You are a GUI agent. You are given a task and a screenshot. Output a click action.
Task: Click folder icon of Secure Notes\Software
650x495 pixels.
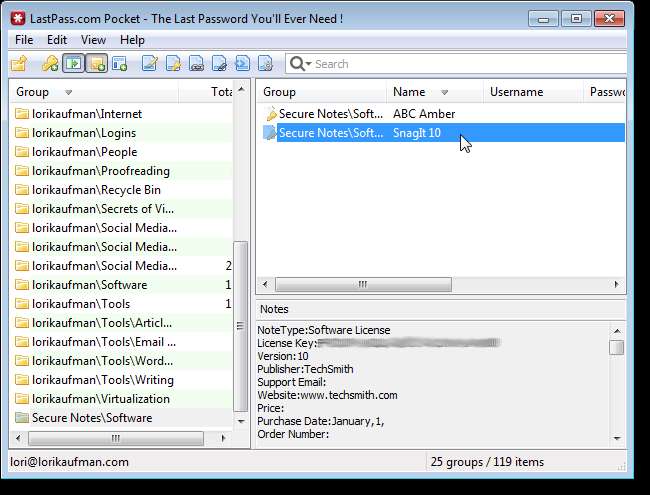pos(22,417)
